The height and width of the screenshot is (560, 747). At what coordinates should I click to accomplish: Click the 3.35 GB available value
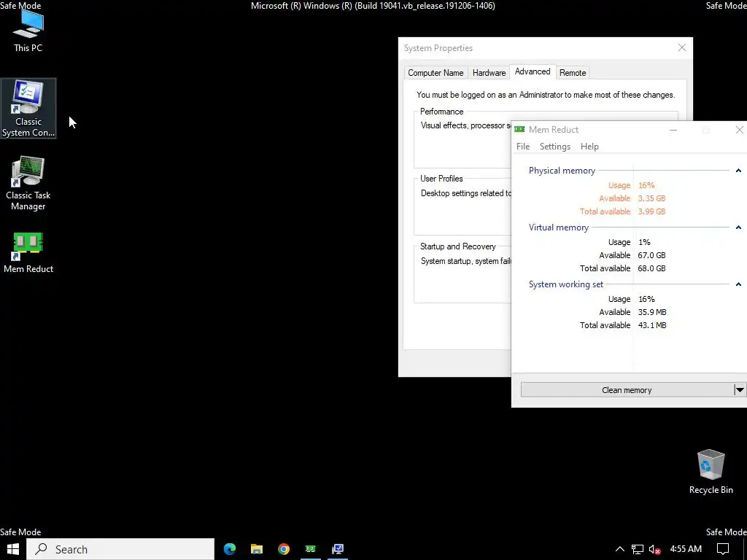point(651,198)
